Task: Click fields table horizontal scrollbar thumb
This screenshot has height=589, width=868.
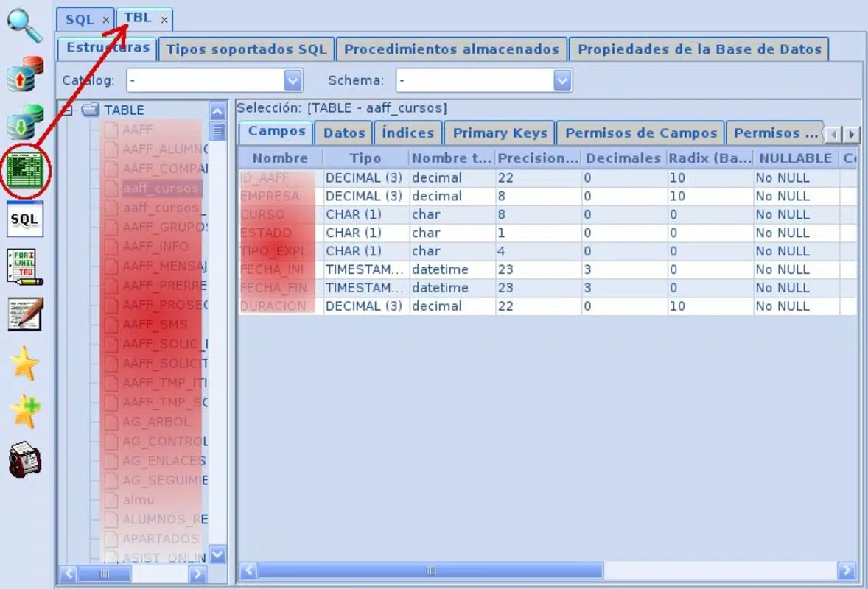Action: [430, 570]
